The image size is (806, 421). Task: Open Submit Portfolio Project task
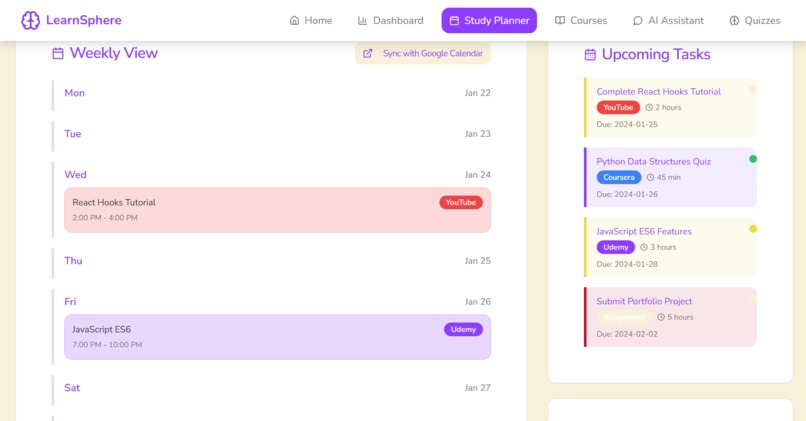tap(670, 317)
